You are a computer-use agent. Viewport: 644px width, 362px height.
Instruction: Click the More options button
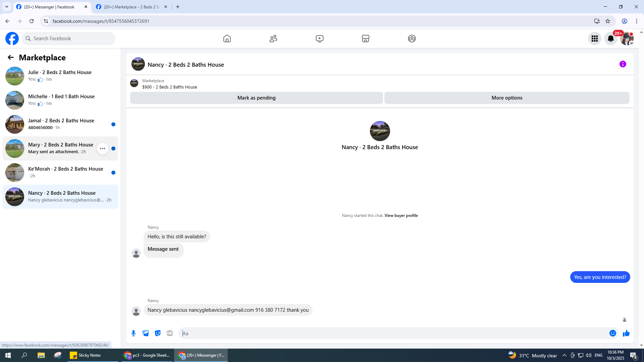pos(507,98)
